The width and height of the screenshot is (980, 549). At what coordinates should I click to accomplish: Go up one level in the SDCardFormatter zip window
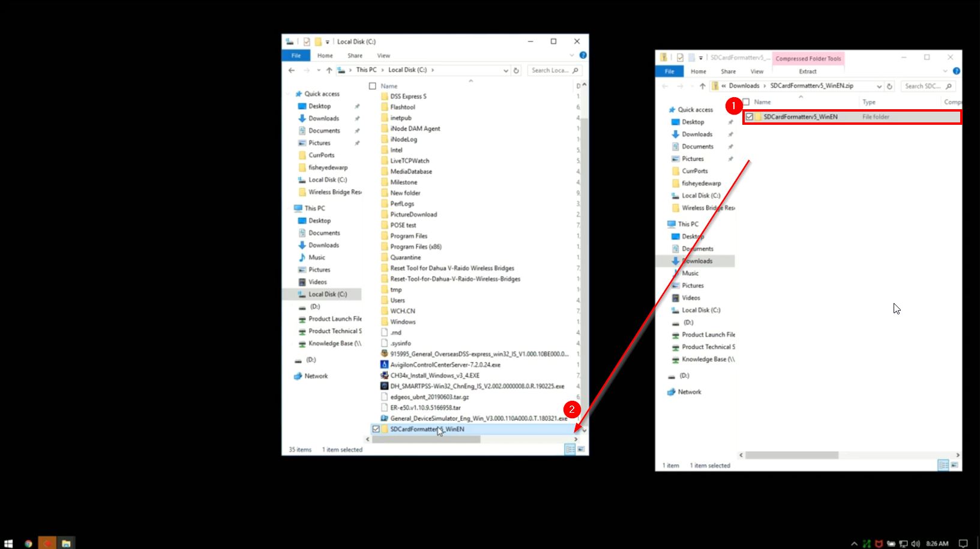702,86
